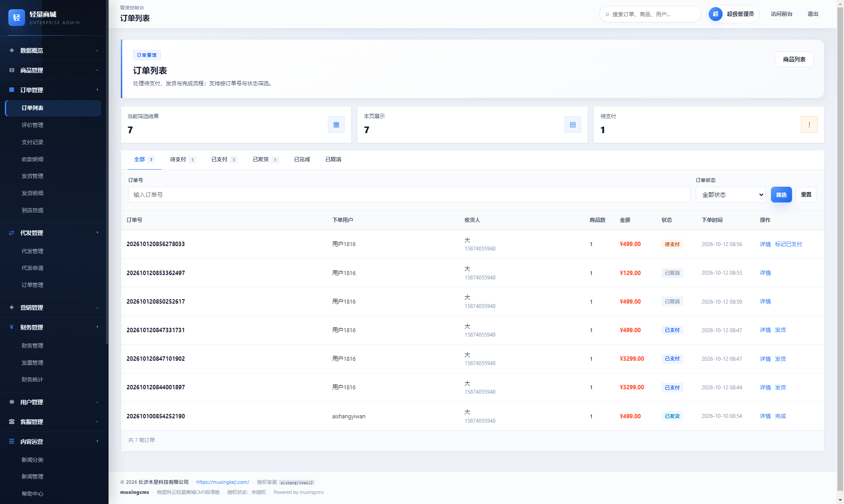This screenshot has height=504, width=844.
Task: Click the 退出 logout link
Action: pos(813,14)
